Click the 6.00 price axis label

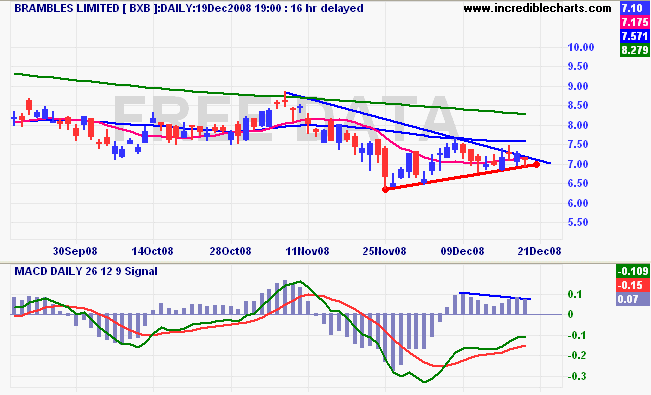pos(578,203)
